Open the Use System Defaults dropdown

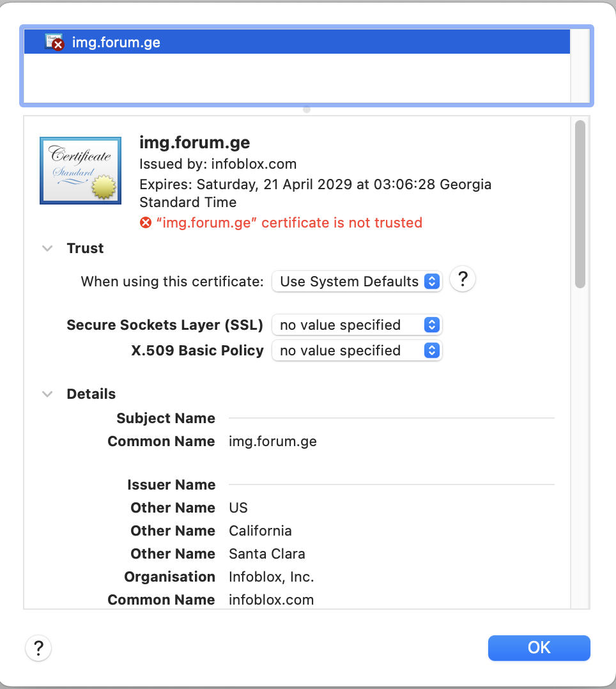tap(357, 281)
